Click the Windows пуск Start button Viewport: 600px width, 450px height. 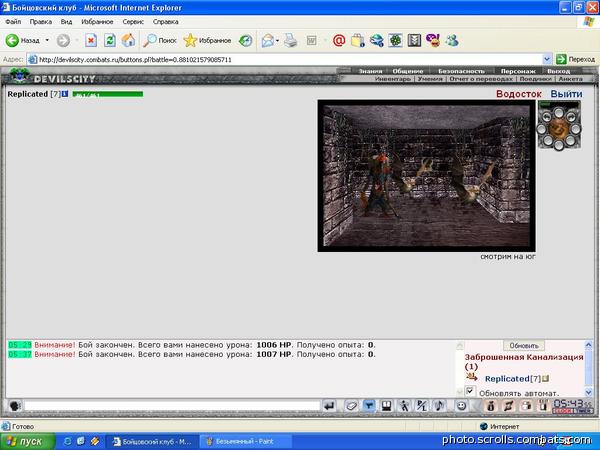28,442
